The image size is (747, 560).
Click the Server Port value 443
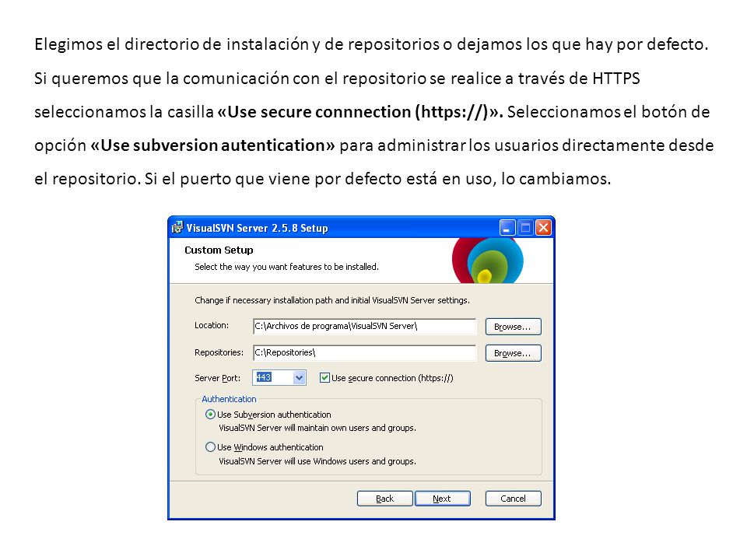tap(264, 378)
